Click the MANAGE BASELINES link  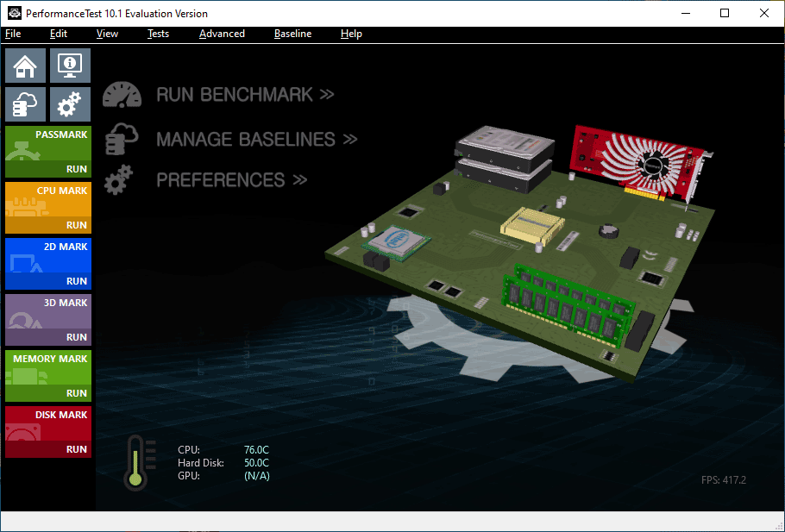click(257, 139)
